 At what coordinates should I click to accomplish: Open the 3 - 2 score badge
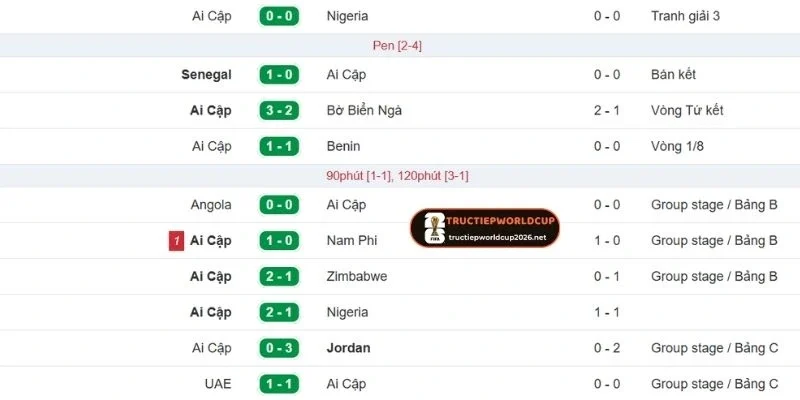(x=279, y=110)
